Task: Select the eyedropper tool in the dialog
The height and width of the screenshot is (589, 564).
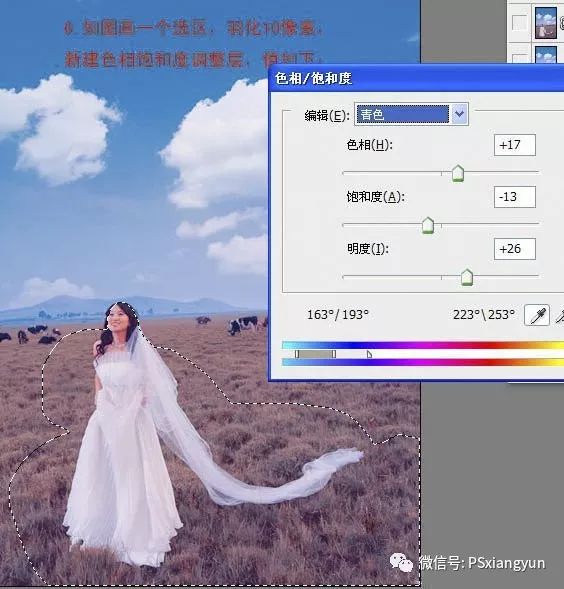Action: click(x=537, y=315)
